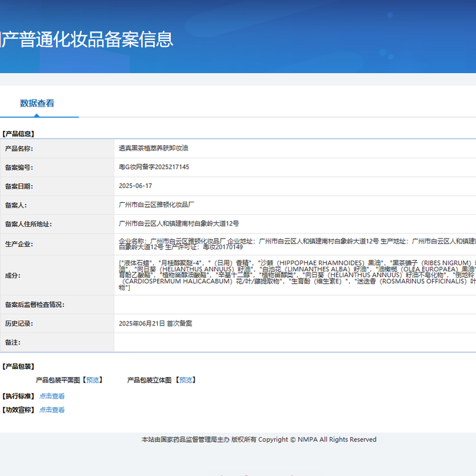476x476 pixels.
Task: Click the 【产品信息】 section heading
Action: pyautogui.click(x=18, y=134)
